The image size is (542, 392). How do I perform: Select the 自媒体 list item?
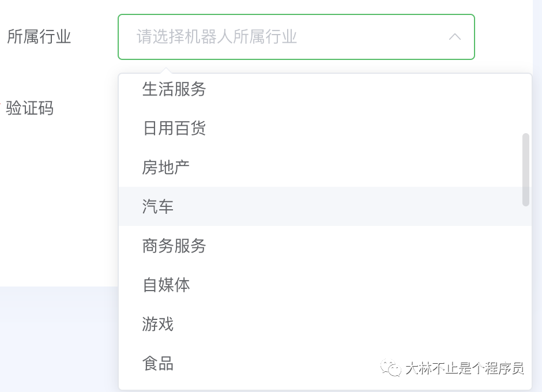pos(166,285)
